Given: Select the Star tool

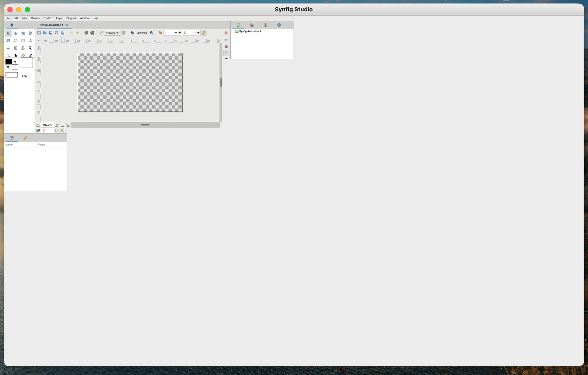Looking at the screenshot, I should coord(30,41).
